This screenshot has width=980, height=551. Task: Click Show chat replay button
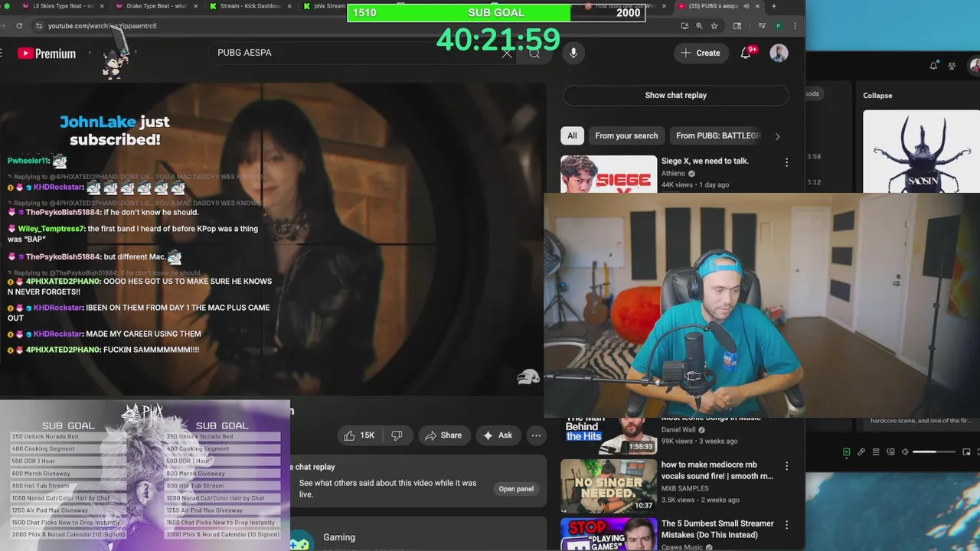[675, 95]
